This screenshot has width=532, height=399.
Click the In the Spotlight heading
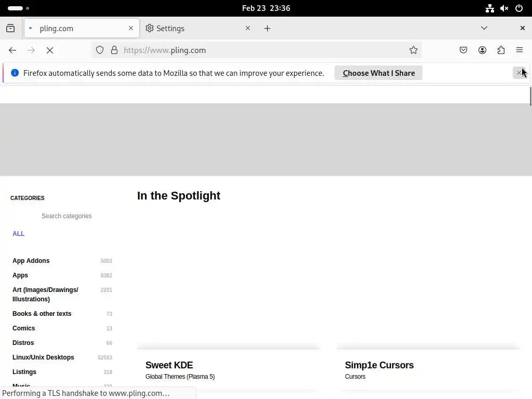179,196
